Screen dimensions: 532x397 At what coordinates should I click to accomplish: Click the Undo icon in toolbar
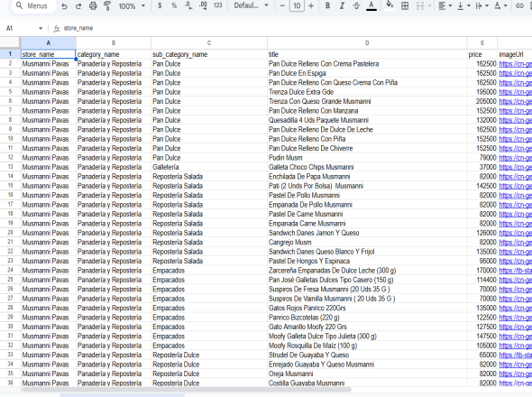(64, 6)
